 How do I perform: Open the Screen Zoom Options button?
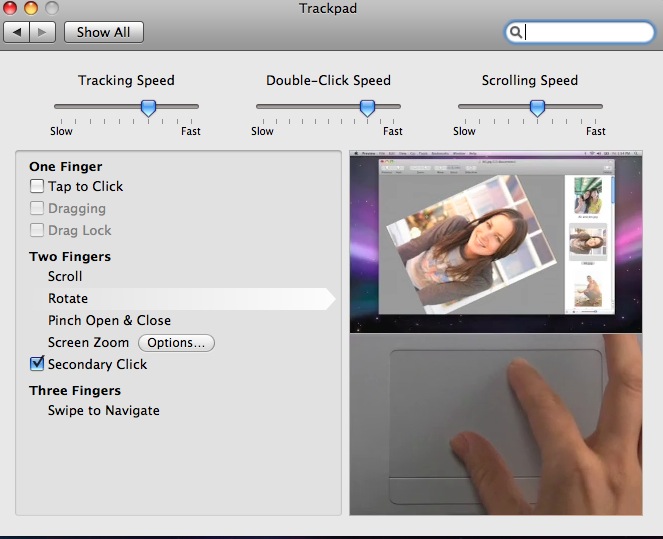(x=176, y=342)
